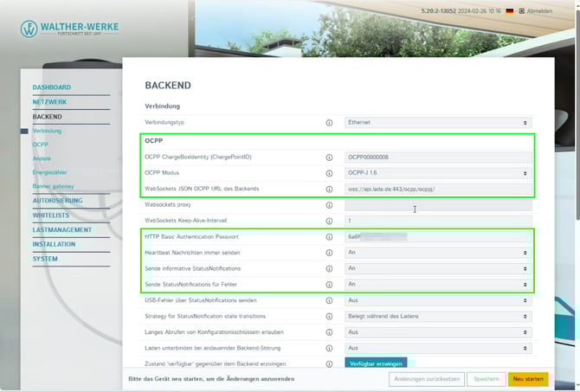This screenshot has width=580, height=392.
Task: Open Sende informative StatusNotifications dropdown
Action: [438, 268]
